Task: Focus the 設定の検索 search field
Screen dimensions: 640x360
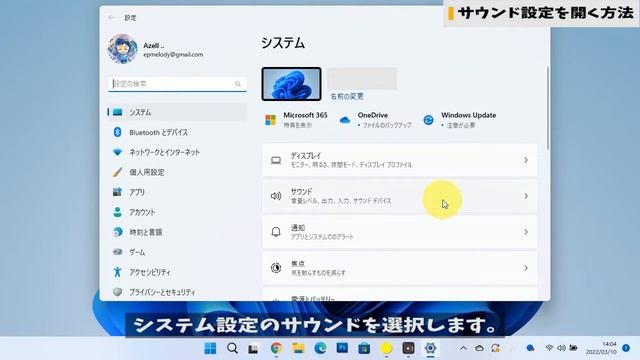Action: pos(177,84)
